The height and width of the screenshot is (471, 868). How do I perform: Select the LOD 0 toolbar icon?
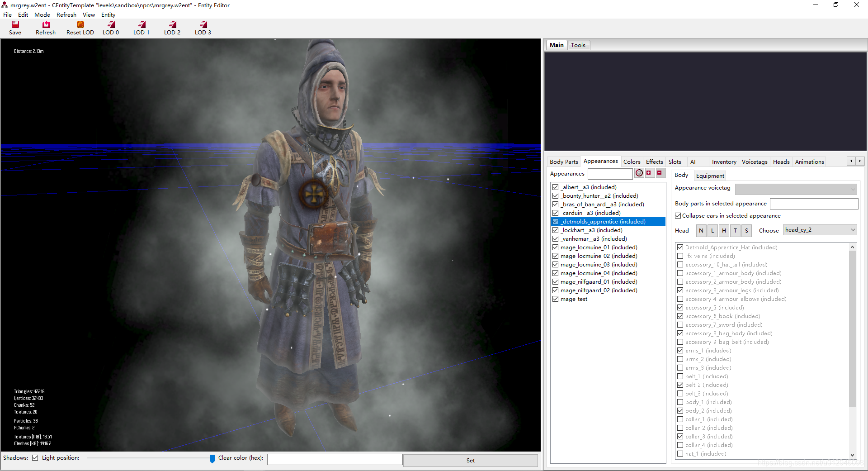111,24
